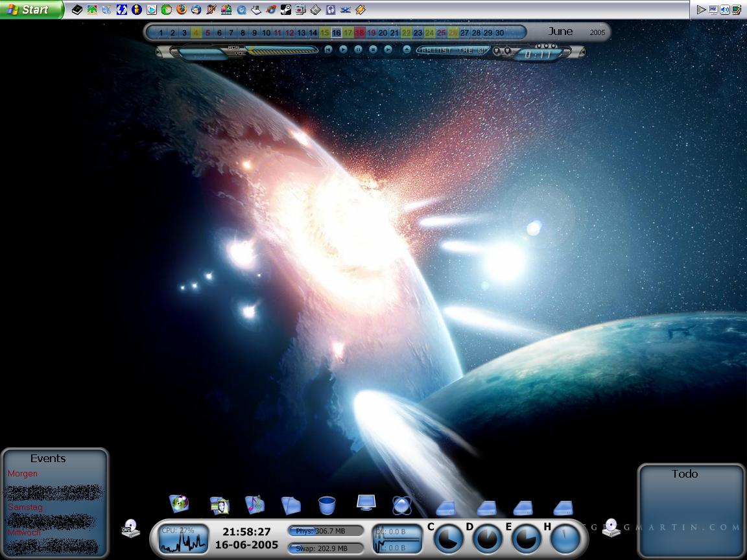The image size is (747, 560).
Task: Open the drive icon above the D meter
Action: pos(486,508)
